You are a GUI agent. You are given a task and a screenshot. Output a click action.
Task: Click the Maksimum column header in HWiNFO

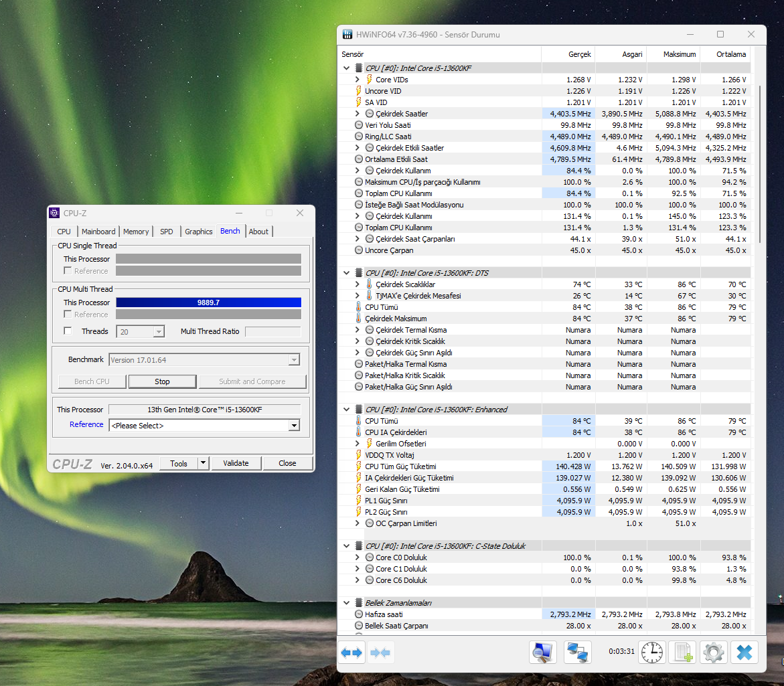click(x=674, y=54)
